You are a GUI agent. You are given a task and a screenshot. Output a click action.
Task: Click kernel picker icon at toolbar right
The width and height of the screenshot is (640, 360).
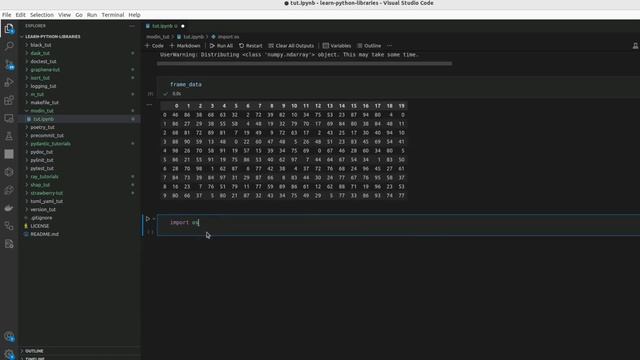pos(635,46)
